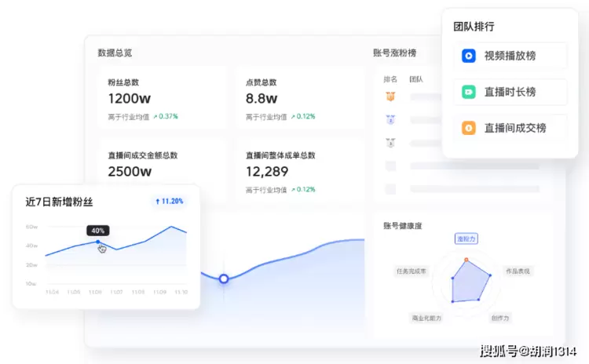Click the green live duration icon
The image size is (589, 364).
(x=468, y=92)
